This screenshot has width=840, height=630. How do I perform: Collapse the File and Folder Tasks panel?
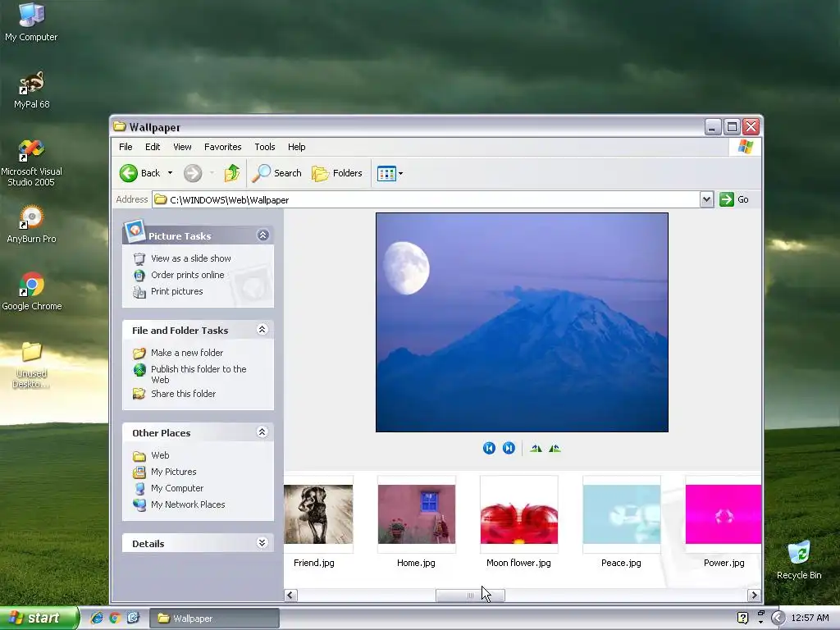pos(262,330)
